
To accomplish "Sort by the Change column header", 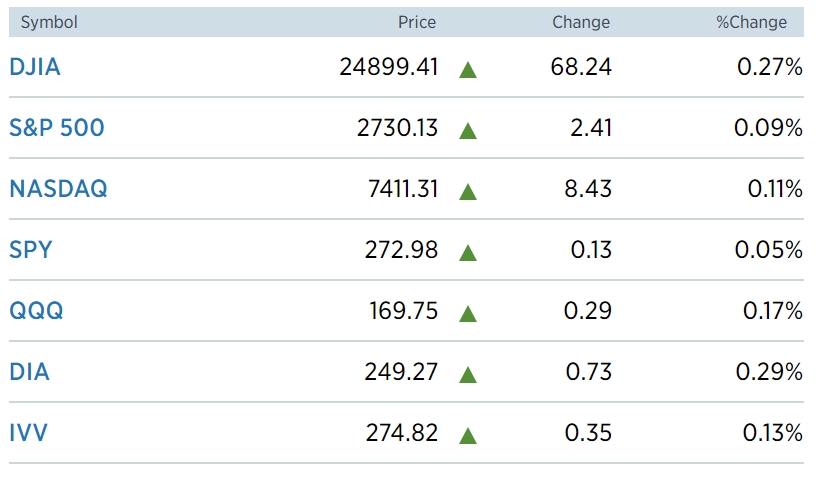I will coord(581,22).
